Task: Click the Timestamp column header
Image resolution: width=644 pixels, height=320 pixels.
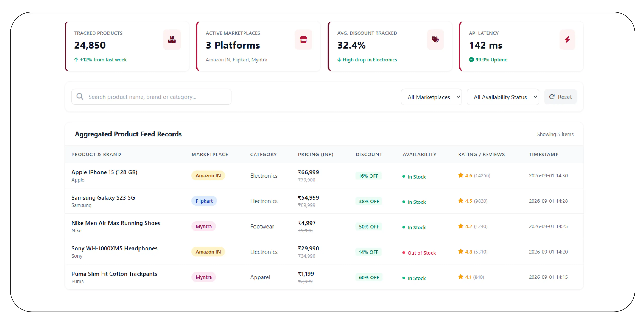Action: [x=544, y=154]
